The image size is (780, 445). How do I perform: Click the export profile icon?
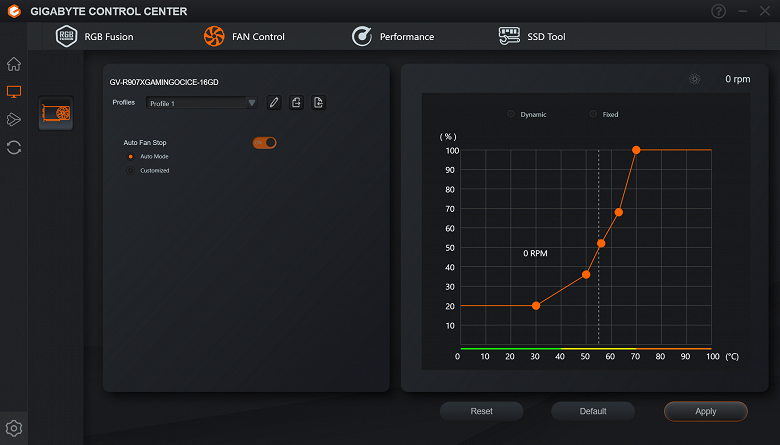point(296,103)
